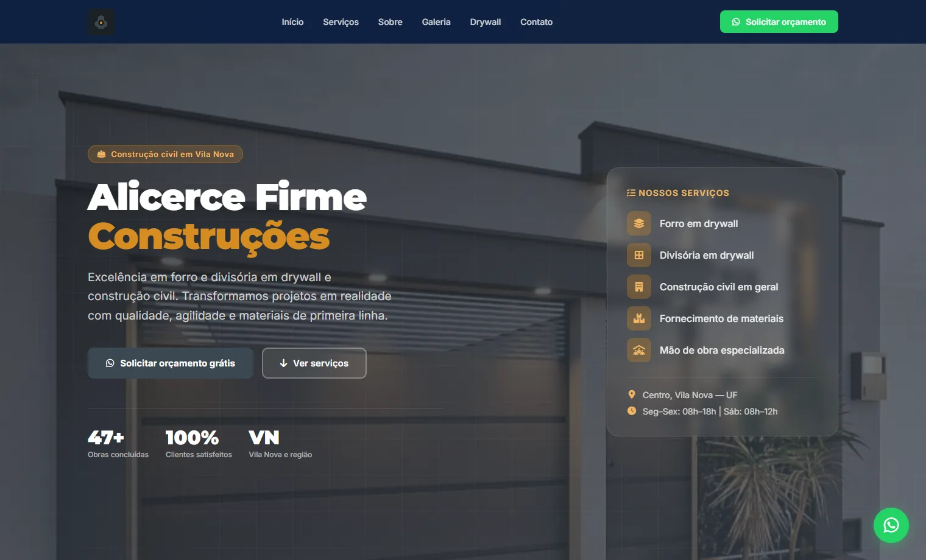Click the location pin icon by Centro

click(632, 394)
